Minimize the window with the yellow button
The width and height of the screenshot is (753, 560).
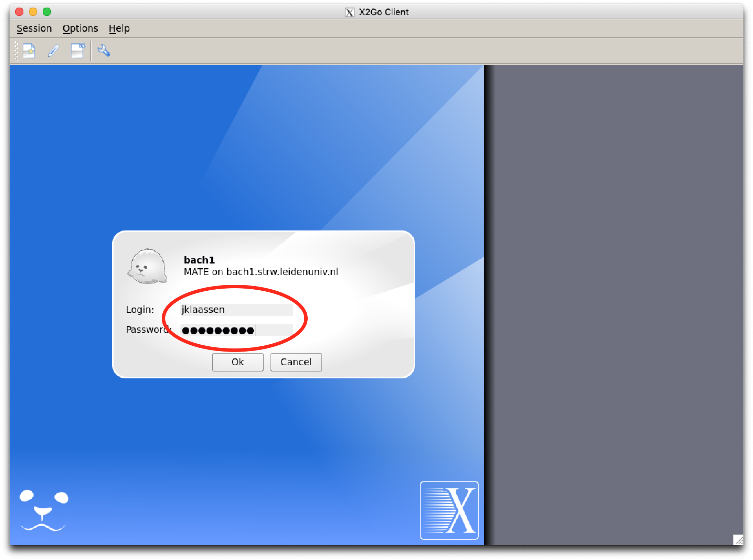[x=33, y=12]
